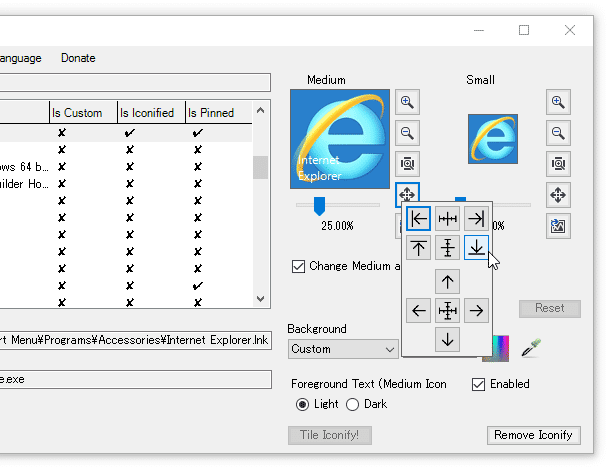Align icon to the bottom edge
This screenshot has width=610, height=470.
click(476, 247)
